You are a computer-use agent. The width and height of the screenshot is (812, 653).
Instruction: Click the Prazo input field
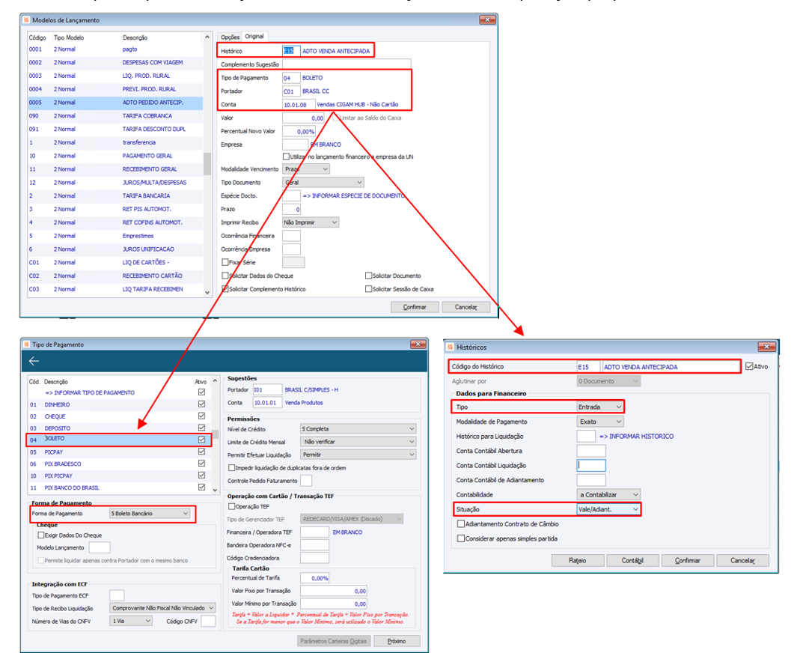click(x=292, y=210)
